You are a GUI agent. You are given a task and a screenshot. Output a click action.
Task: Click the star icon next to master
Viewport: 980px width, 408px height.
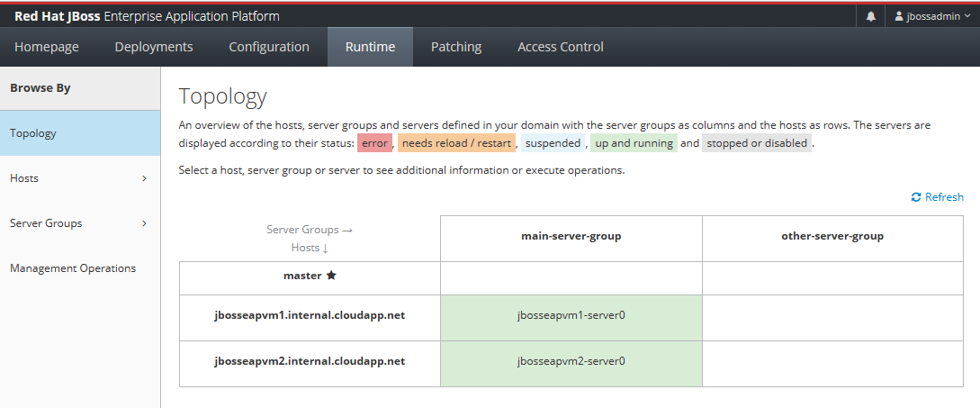(331, 276)
